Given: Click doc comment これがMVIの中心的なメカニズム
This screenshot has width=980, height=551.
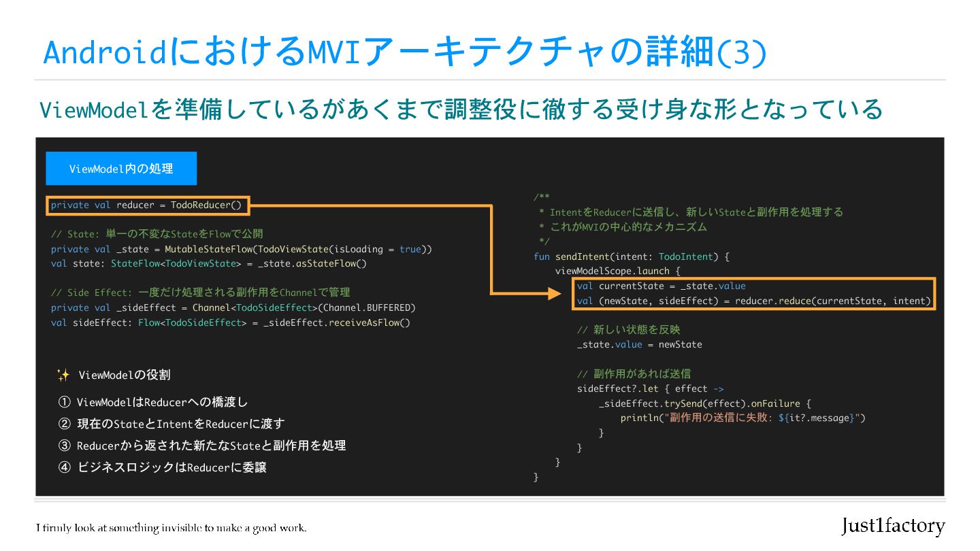Looking at the screenshot, I should [623, 227].
